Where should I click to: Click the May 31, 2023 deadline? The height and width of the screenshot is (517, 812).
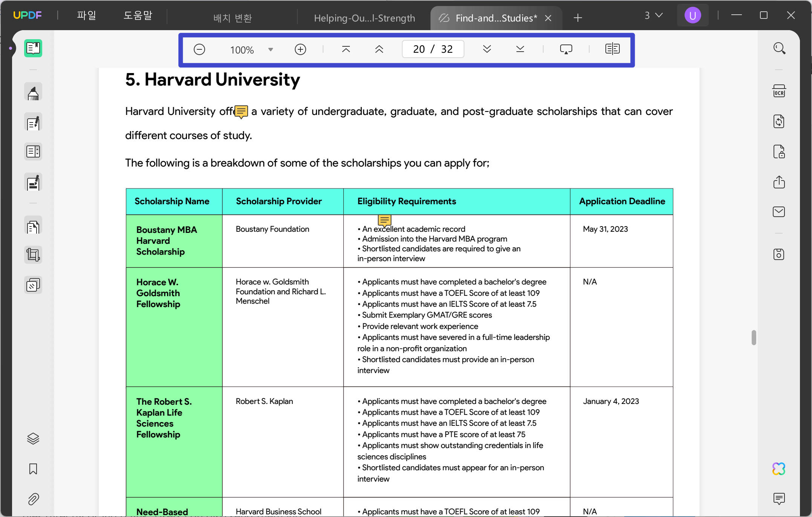(605, 229)
